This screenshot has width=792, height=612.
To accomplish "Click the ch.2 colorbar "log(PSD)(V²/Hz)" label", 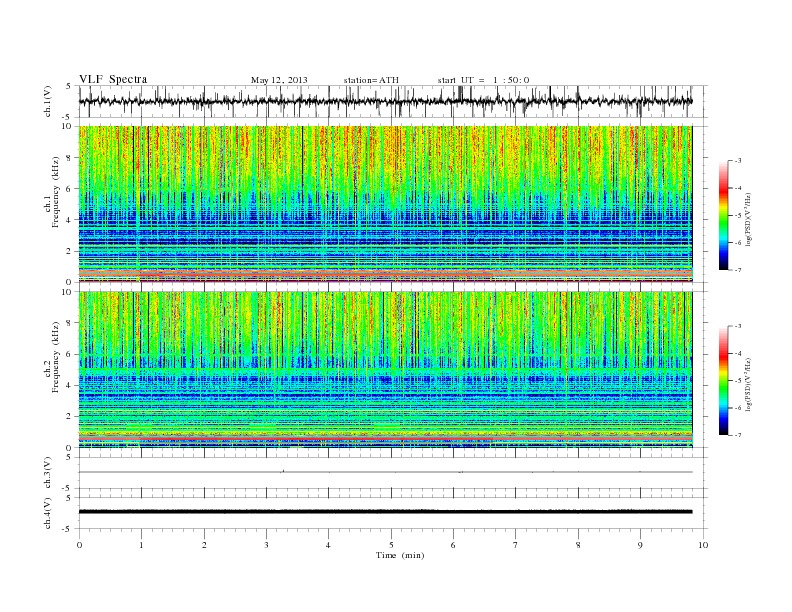I will 749,384.
